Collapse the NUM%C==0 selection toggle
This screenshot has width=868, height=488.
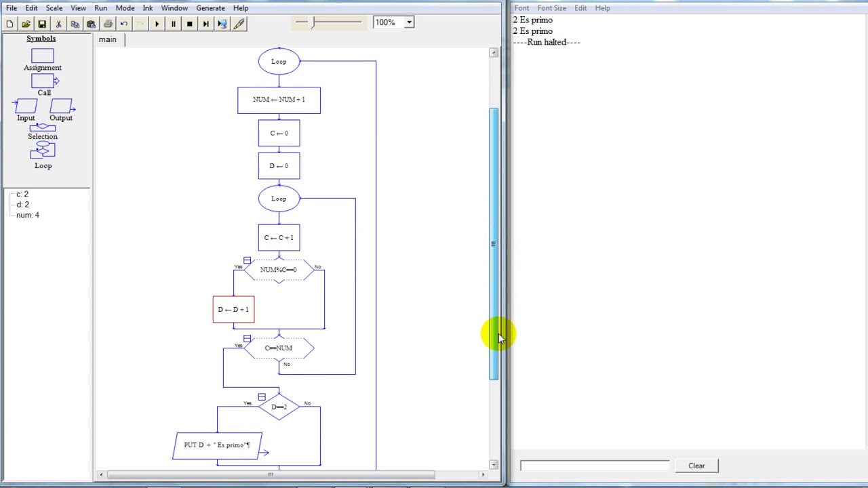247,260
